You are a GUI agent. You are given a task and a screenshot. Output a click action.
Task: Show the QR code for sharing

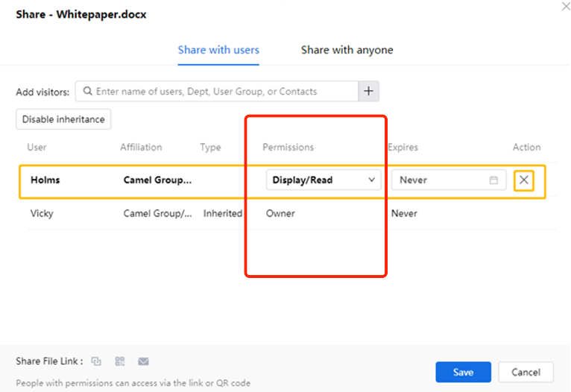(120, 361)
